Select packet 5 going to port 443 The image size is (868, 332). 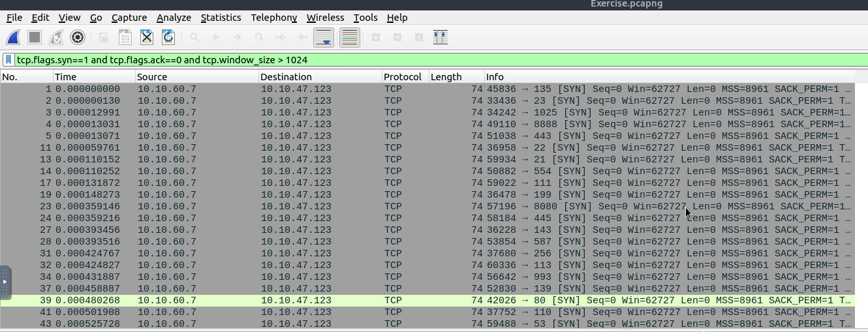pyautogui.click(x=426, y=136)
